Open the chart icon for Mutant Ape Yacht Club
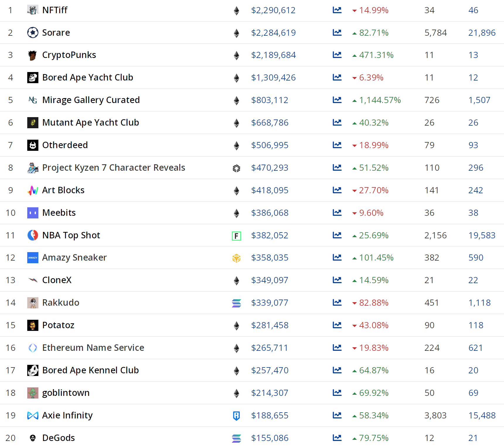Viewport: 504px width, 448px height. tap(337, 123)
